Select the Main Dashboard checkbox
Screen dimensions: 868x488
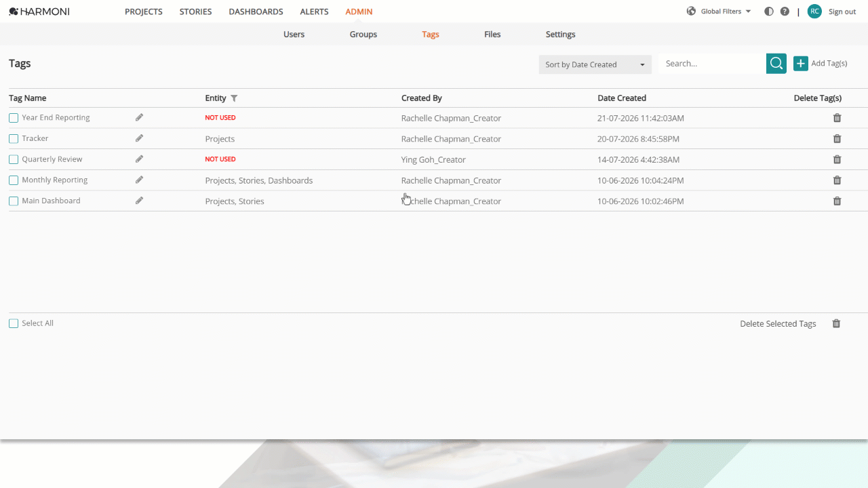click(14, 201)
